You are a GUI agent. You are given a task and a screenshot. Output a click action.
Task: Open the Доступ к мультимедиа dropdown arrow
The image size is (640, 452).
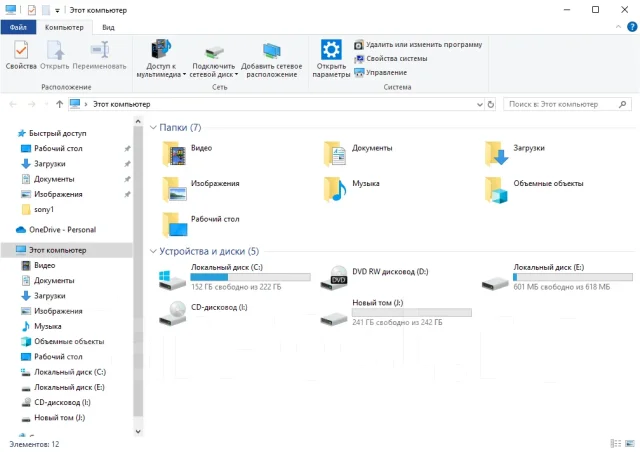[x=184, y=75]
